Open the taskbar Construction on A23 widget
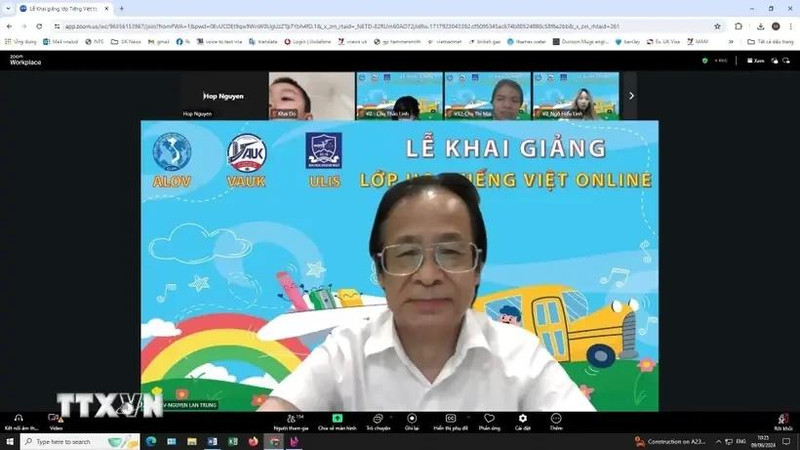 coord(670,442)
